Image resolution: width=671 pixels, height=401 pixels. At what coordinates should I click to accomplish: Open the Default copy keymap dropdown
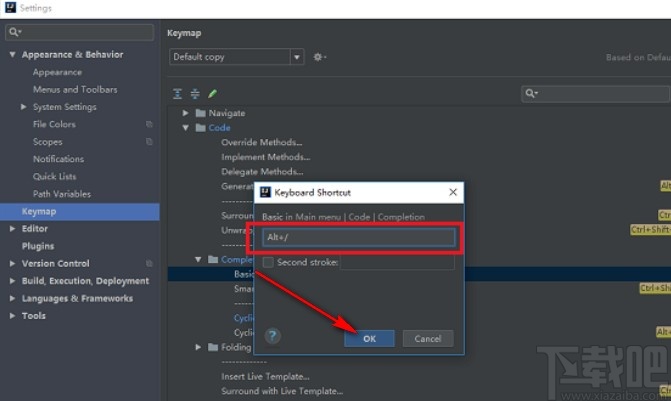click(x=236, y=57)
